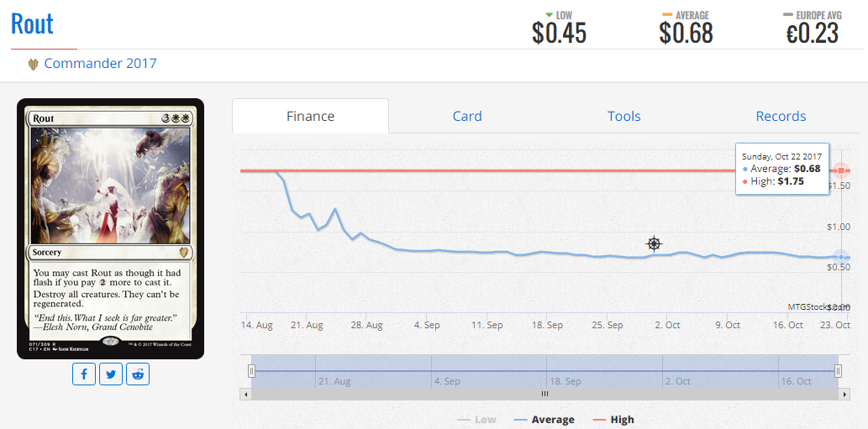Share the card on Twitter
Viewport: 868px width, 429px height.
tap(111, 374)
